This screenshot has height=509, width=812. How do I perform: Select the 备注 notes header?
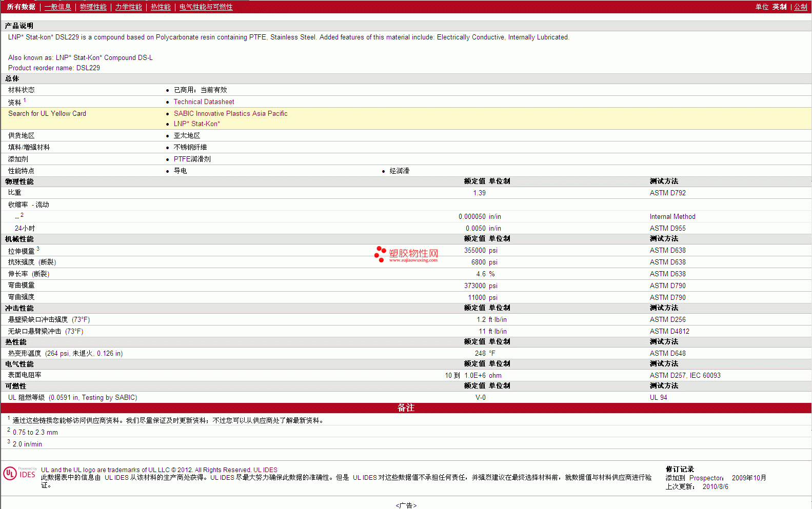click(x=406, y=408)
